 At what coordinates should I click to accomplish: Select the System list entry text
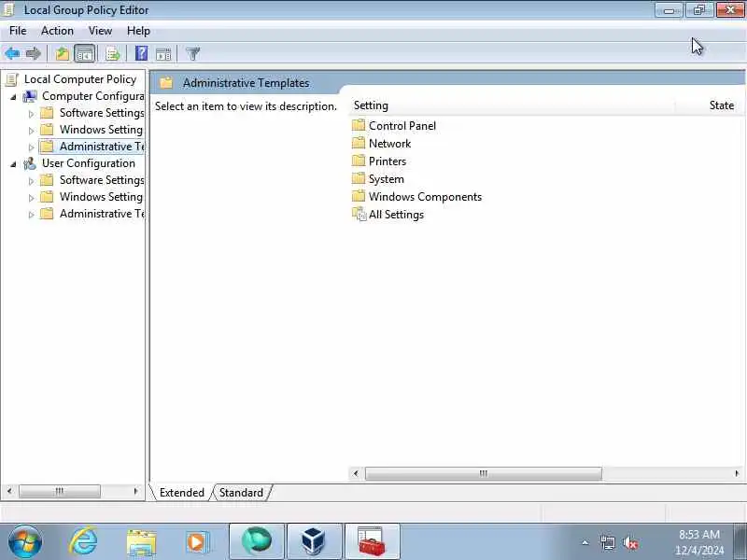[387, 179]
